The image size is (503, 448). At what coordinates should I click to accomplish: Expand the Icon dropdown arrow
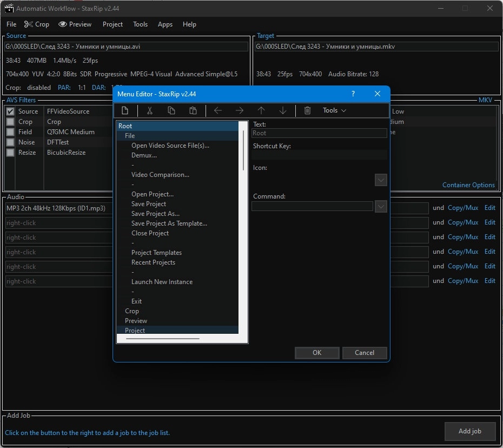tap(381, 180)
